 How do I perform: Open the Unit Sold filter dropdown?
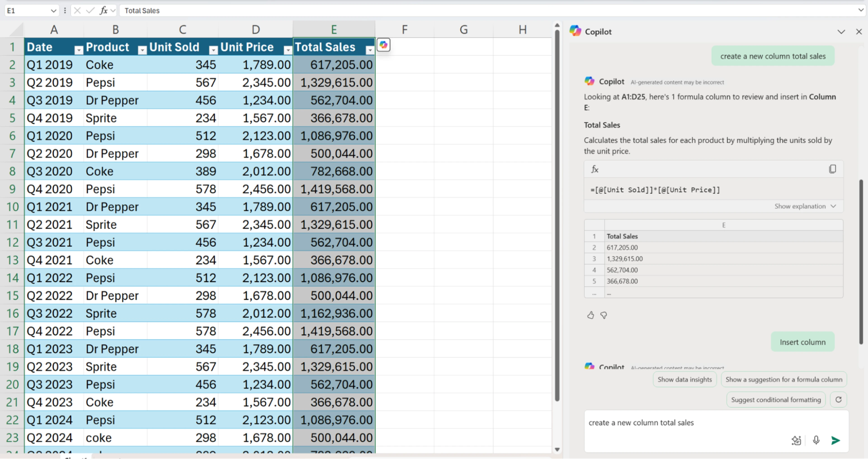pos(213,50)
